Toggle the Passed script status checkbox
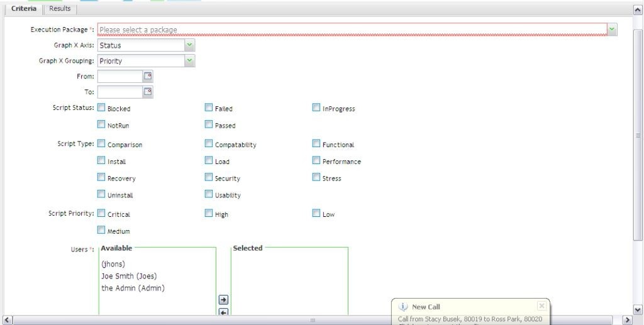Viewport: 644px width, 325px height. [209, 125]
